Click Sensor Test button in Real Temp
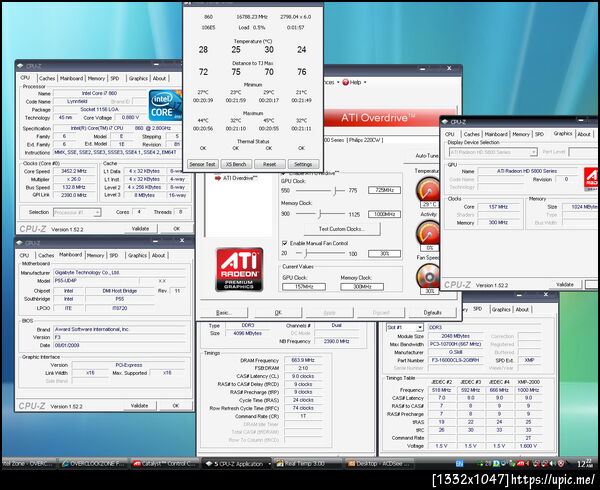 pyautogui.click(x=202, y=164)
